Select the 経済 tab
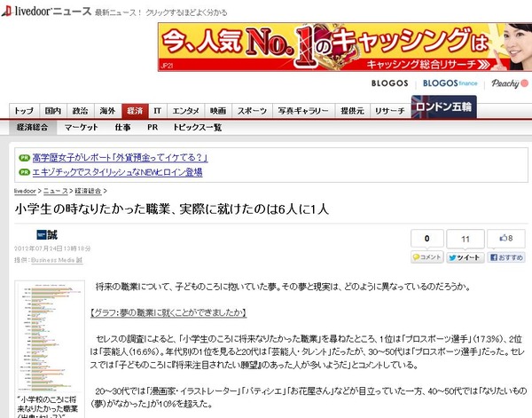 click(x=135, y=111)
